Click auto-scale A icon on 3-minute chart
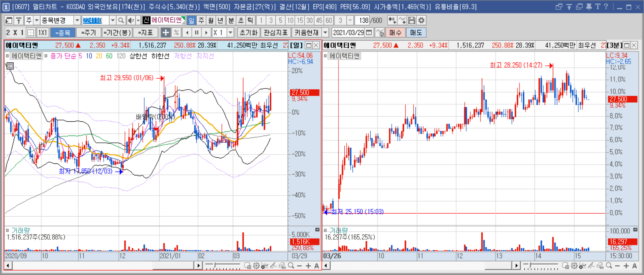Screen dimensions: 644x275 pyautogui.click(x=635, y=266)
